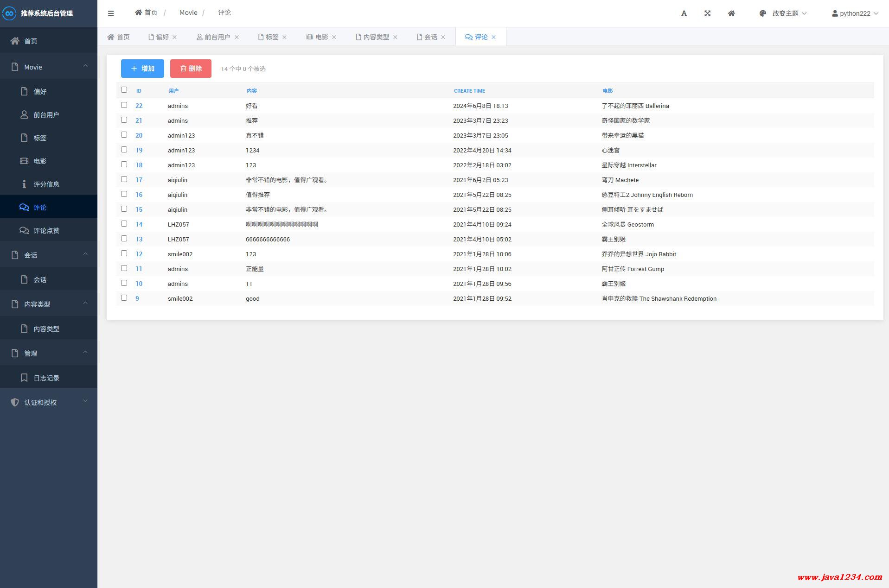Switch to the 内容类型 tab
Image resolution: width=889 pixels, height=588 pixels.
372,37
